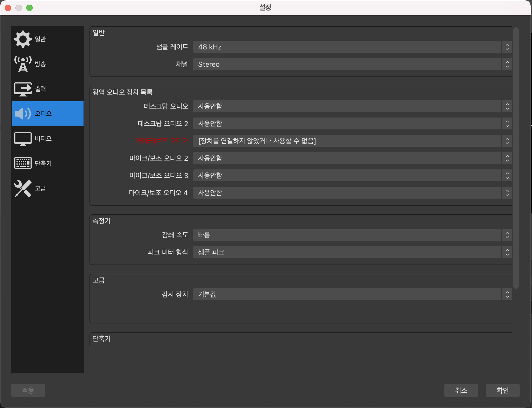Switch to the 방송 tab label
The width and height of the screenshot is (532, 408).
tap(40, 64)
